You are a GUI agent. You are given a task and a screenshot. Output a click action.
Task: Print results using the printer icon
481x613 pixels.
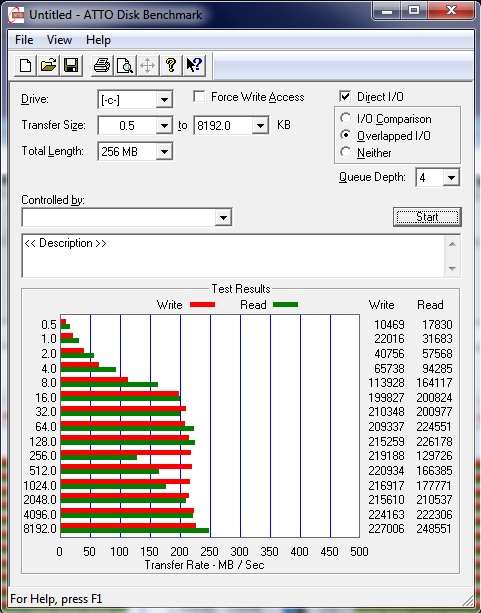[x=102, y=65]
